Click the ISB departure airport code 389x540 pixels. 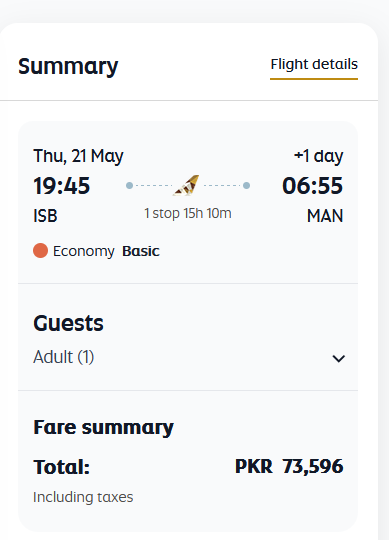pyautogui.click(x=45, y=216)
